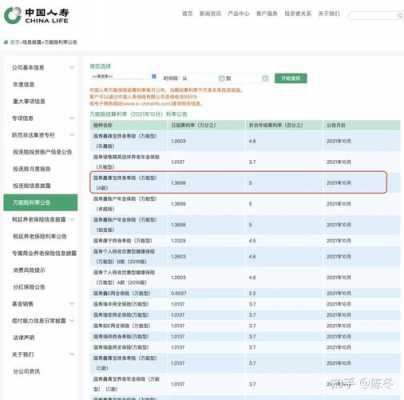Click the China Life logo

click(36, 16)
